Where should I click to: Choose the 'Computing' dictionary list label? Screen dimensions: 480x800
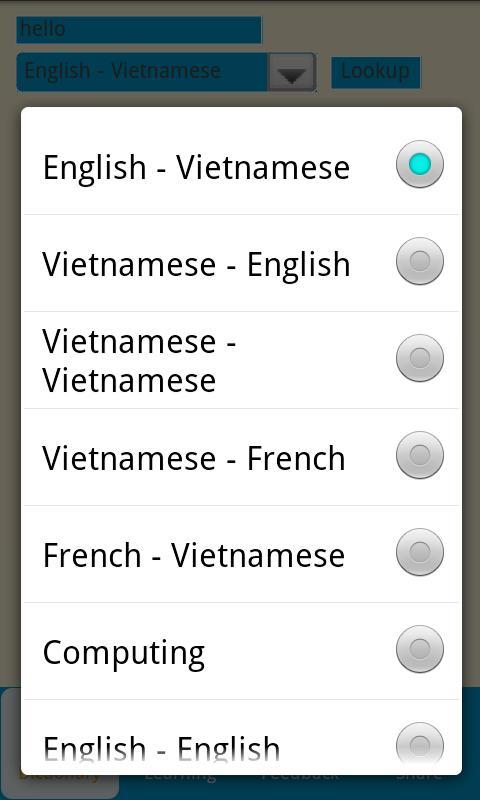pos(124,653)
